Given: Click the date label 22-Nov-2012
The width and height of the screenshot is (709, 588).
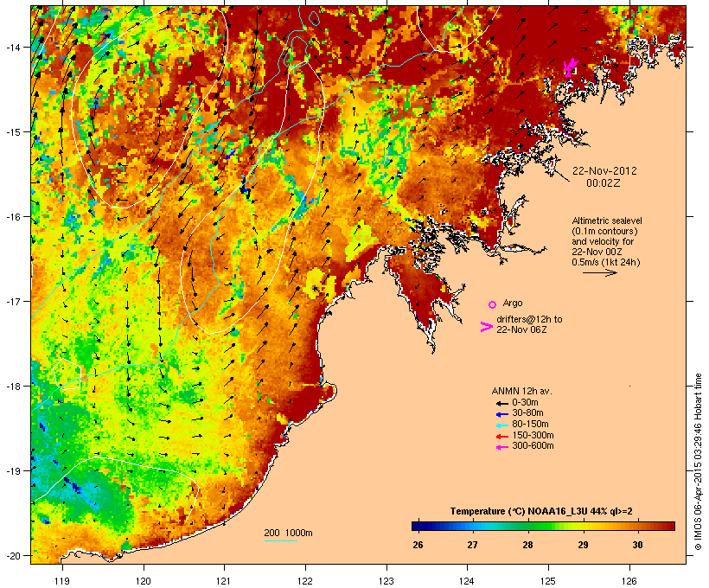Looking at the screenshot, I should click(x=604, y=171).
